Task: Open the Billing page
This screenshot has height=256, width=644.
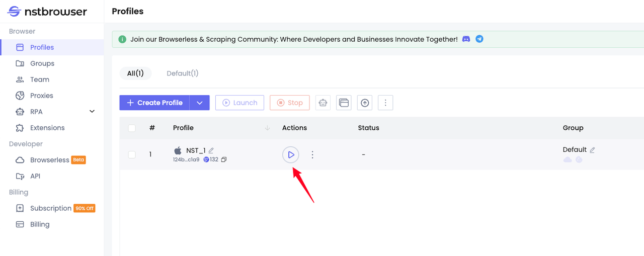Action: point(52,224)
